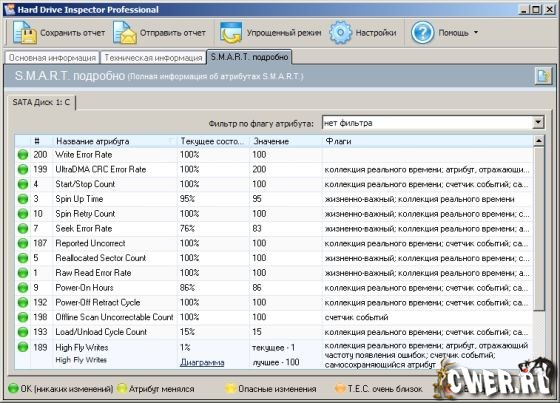Click green status icon of Load/Unload Cycle Count

point(23,332)
